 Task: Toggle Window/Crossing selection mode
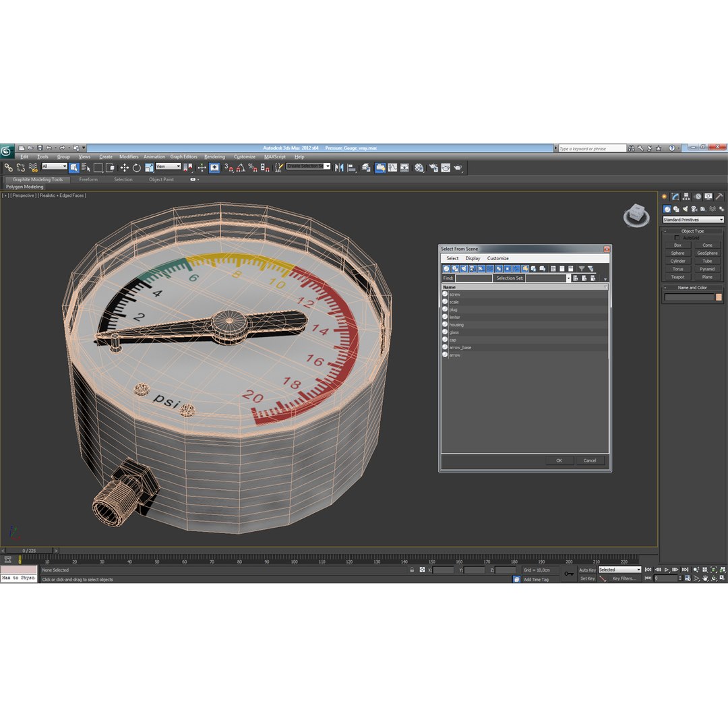(110, 168)
